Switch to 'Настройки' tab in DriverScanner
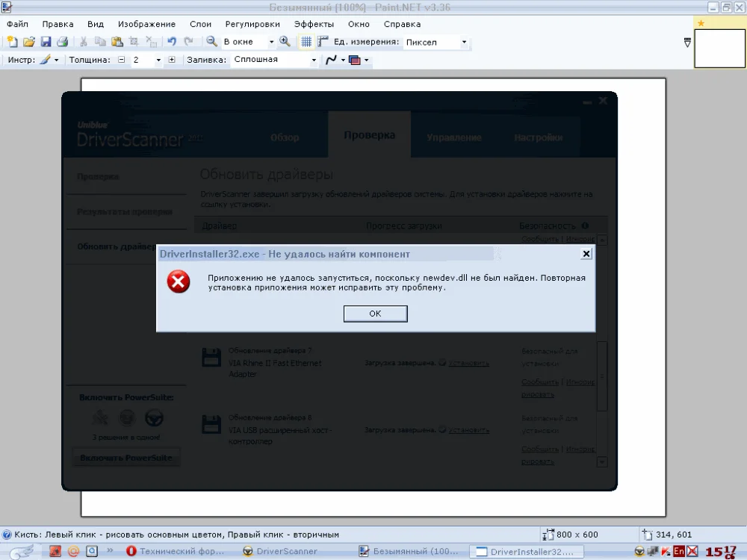 pos(539,137)
